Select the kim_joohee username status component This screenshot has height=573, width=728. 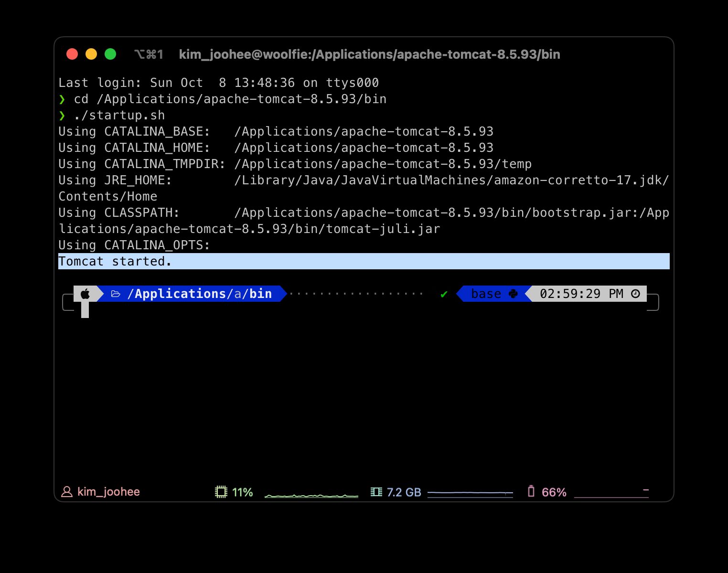tap(108, 492)
